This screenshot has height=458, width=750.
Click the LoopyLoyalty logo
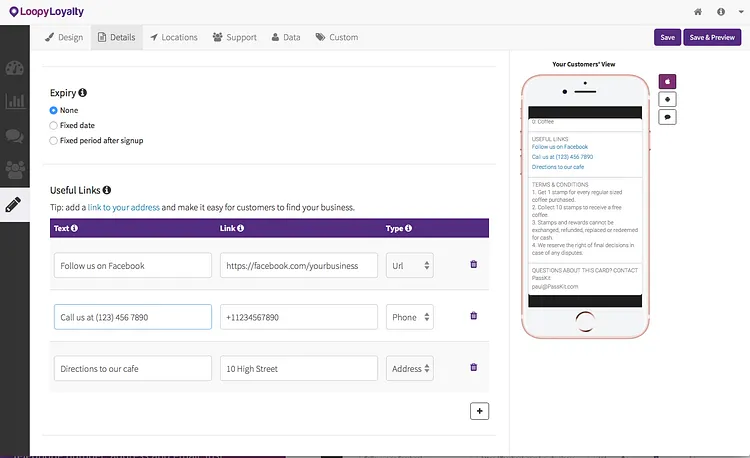tap(46, 11)
